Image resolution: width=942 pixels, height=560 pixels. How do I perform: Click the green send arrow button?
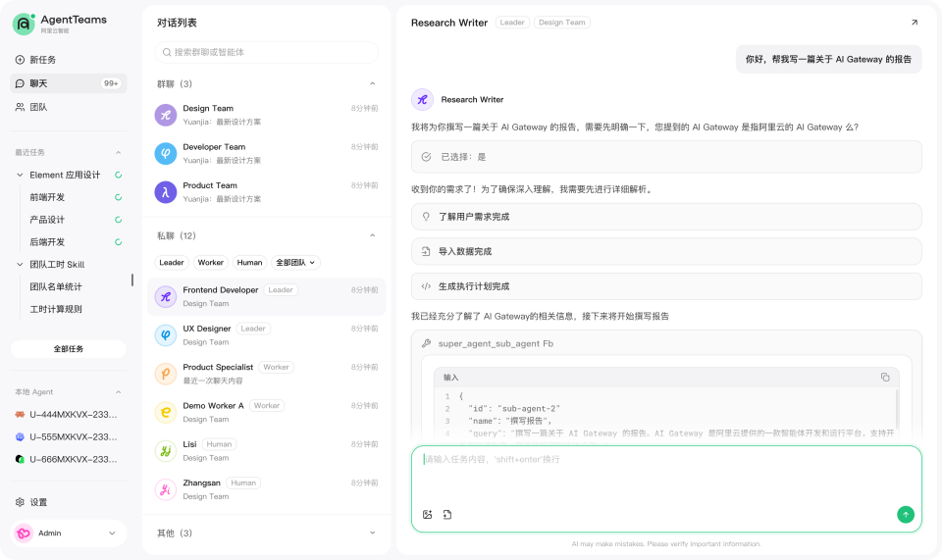[906, 514]
